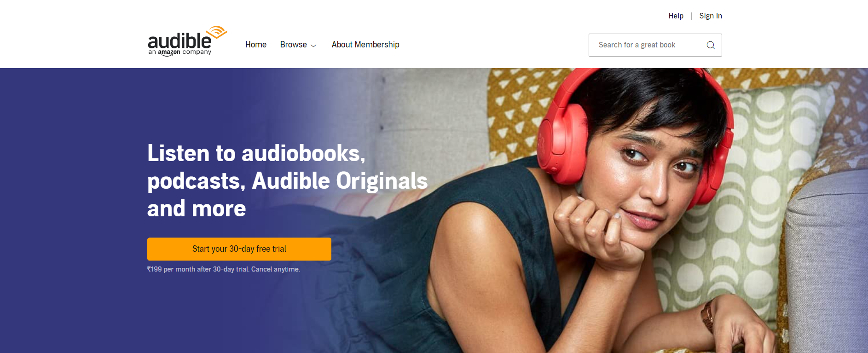Click the "an amazon company" tagline
The height and width of the screenshot is (353, 868).
click(179, 52)
